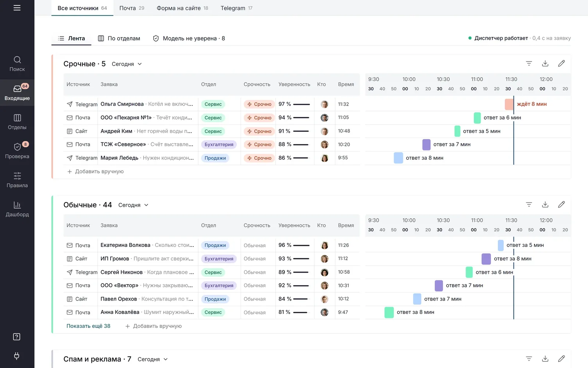
Task: Show Модель не уверена items
Action: (x=189, y=38)
